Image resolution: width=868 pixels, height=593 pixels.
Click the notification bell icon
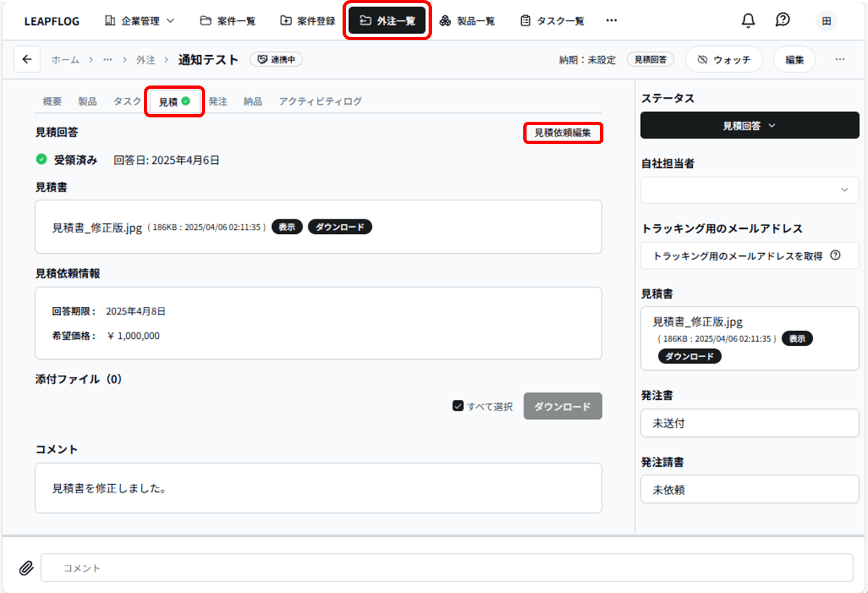click(x=748, y=21)
